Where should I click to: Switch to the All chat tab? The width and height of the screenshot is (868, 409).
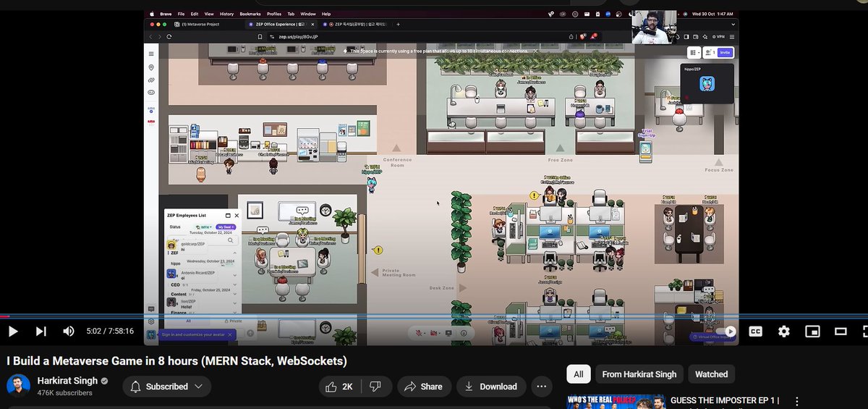189,321
